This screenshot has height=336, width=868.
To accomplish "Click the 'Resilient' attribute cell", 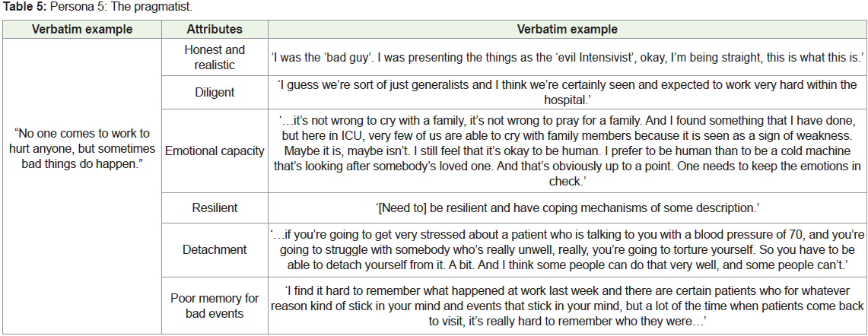I will click(215, 207).
